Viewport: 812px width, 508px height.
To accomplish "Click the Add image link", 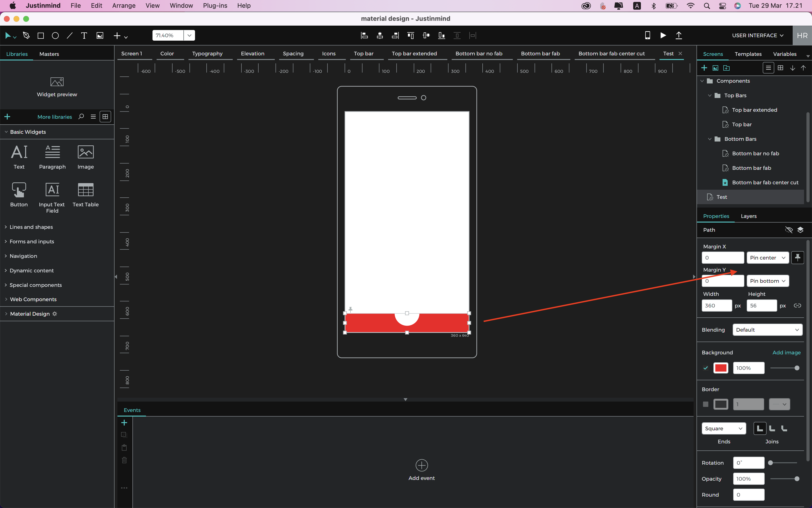I will [x=786, y=352].
